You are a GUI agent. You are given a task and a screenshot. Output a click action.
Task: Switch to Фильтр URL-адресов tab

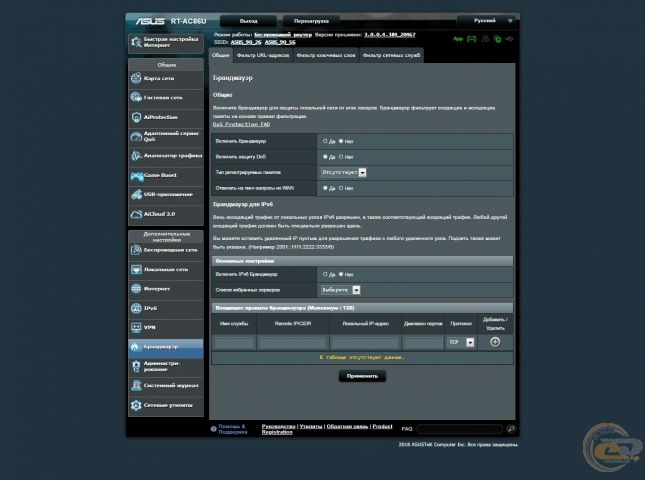(263, 55)
